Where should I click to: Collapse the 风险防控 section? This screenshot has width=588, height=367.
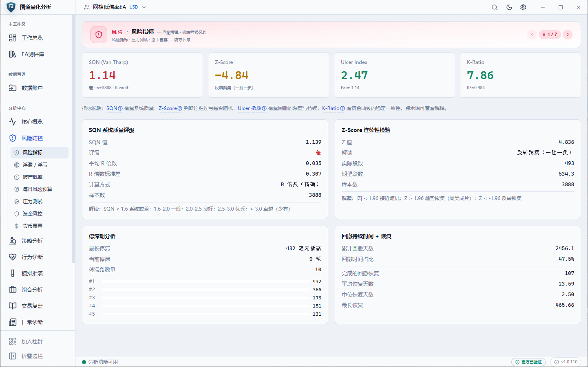coord(38,138)
